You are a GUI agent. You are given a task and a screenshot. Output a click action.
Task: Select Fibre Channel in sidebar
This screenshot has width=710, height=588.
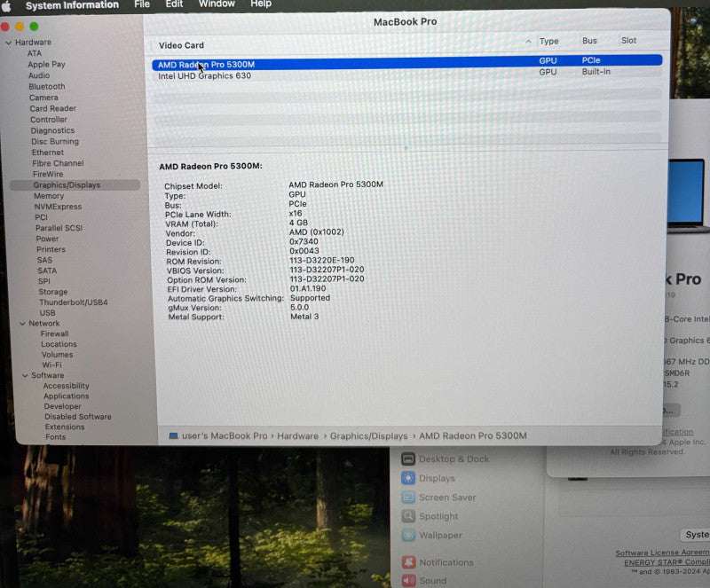[58, 163]
